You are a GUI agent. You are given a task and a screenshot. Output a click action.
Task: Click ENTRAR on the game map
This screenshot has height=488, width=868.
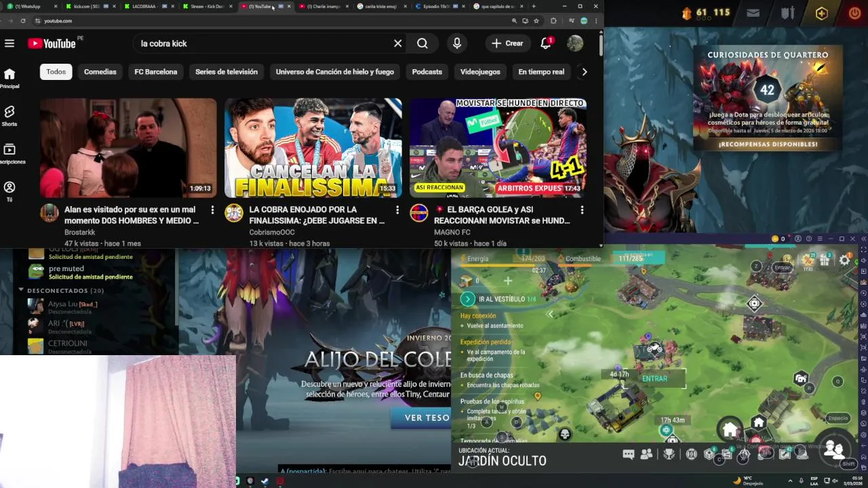point(654,379)
